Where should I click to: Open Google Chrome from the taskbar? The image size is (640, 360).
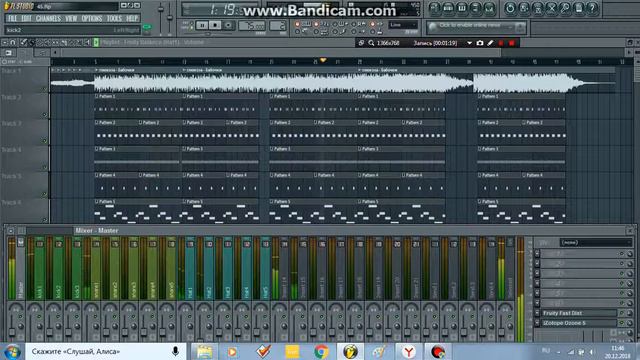(x=321, y=351)
